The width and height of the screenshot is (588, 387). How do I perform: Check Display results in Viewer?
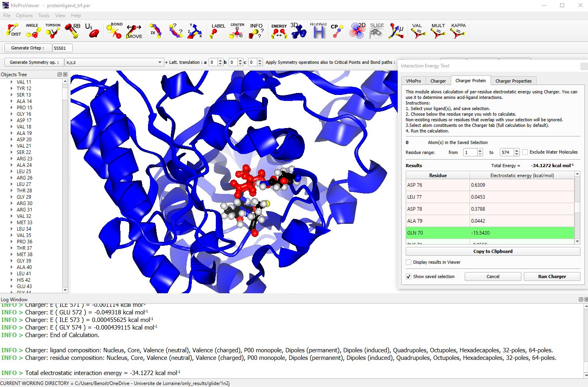pos(408,262)
